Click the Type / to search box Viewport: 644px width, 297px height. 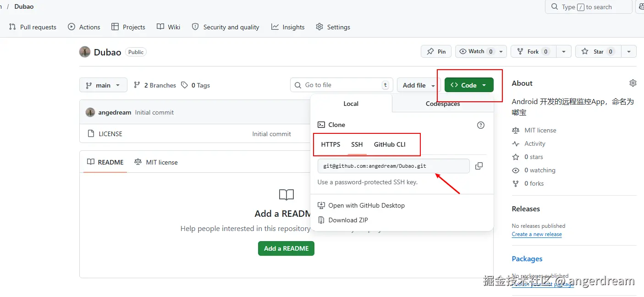(x=589, y=7)
